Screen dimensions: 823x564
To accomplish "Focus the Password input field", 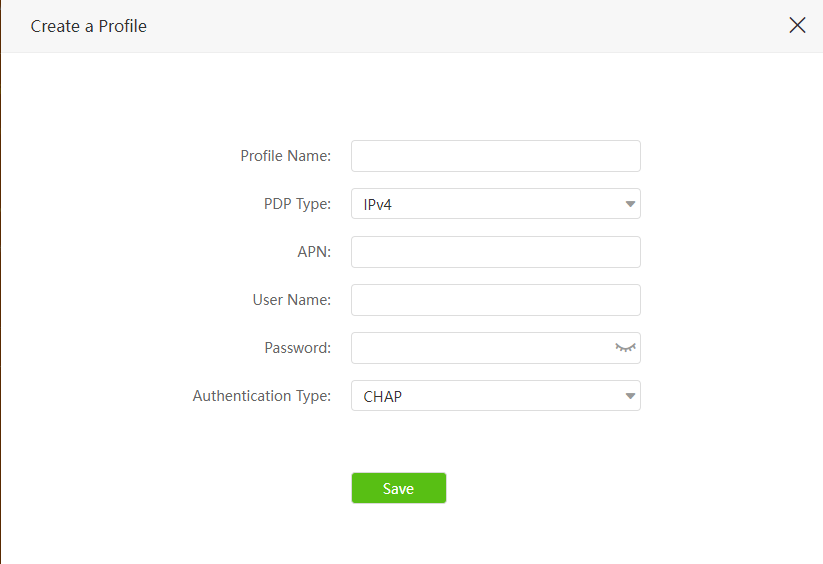I will [x=480, y=348].
